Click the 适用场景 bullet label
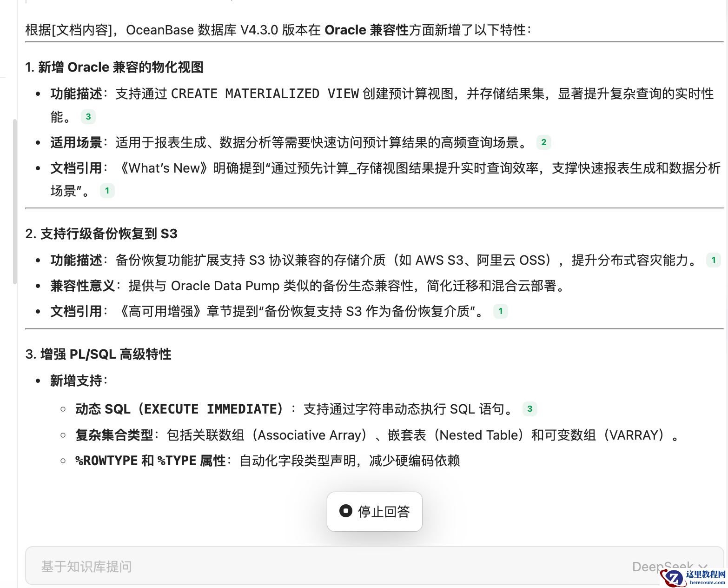728x588 pixels. pyautogui.click(x=76, y=142)
